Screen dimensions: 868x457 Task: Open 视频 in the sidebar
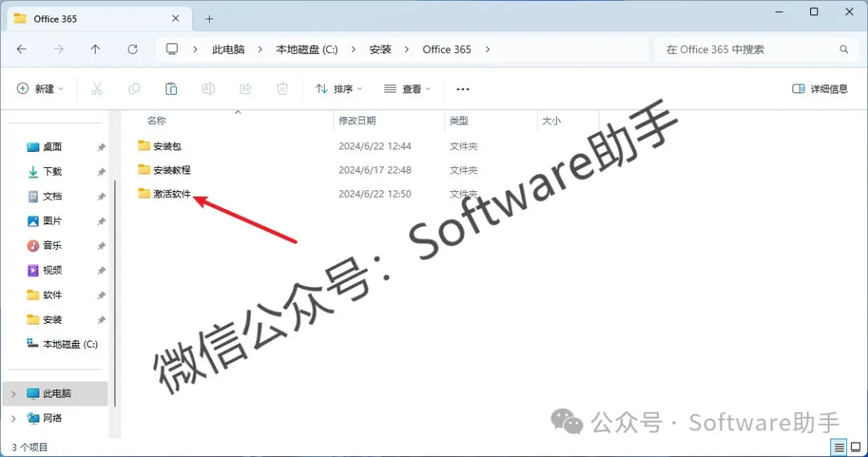click(52, 270)
